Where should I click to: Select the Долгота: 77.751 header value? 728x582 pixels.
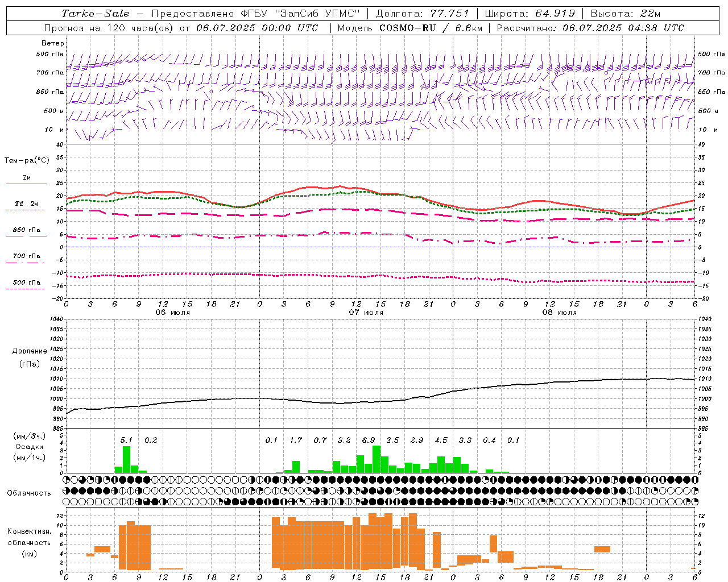click(x=423, y=14)
